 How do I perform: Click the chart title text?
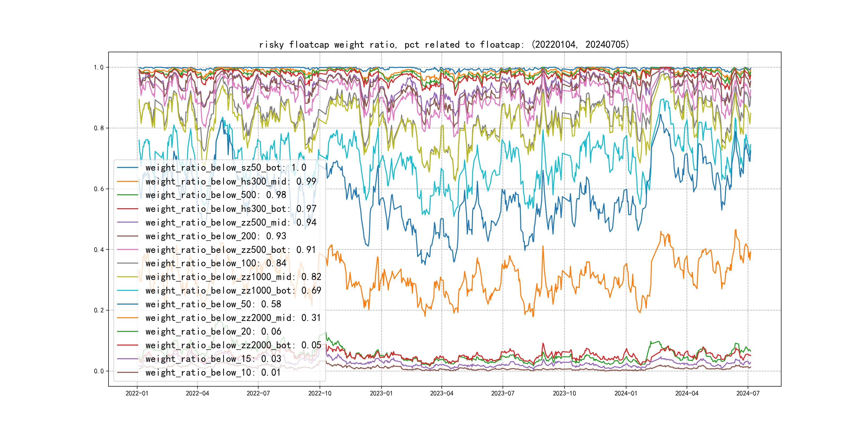[x=444, y=44]
